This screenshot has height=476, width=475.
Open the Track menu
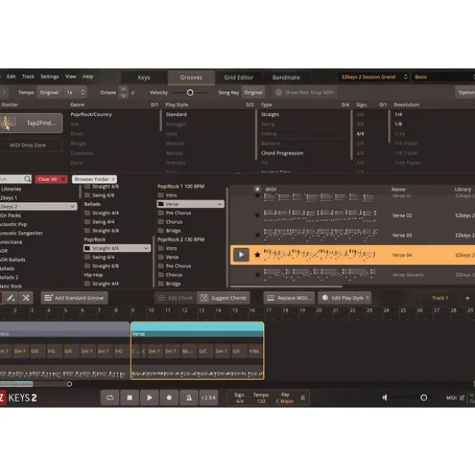point(28,77)
